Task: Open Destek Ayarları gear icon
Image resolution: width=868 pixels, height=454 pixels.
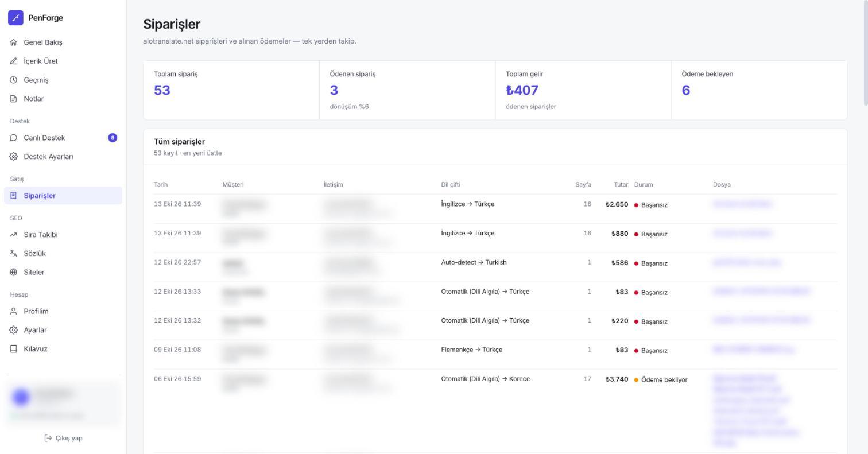Action: coord(14,157)
